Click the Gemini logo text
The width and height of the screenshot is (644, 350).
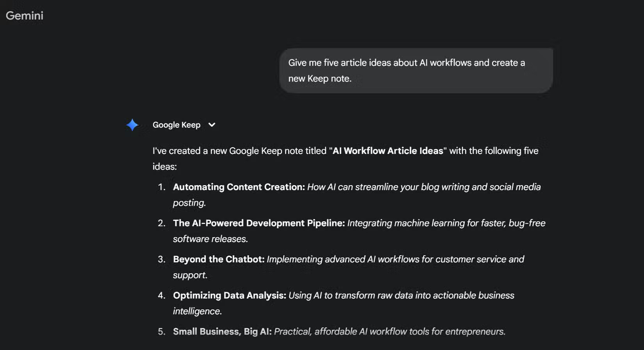coord(24,16)
